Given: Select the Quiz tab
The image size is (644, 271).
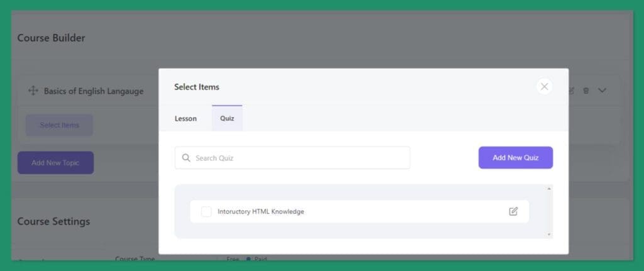Looking at the screenshot, I should click(227, 118).
